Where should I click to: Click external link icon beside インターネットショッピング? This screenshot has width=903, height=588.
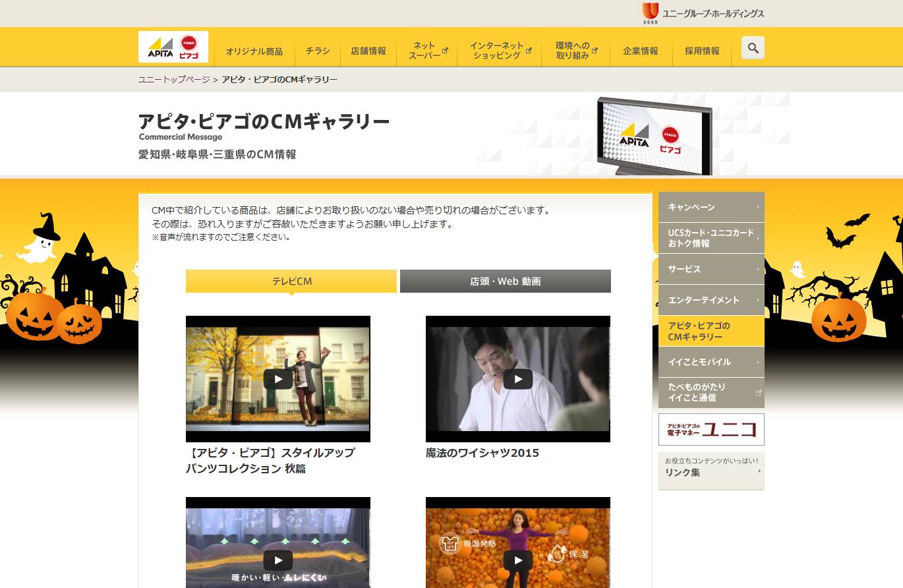coord(529,50)
